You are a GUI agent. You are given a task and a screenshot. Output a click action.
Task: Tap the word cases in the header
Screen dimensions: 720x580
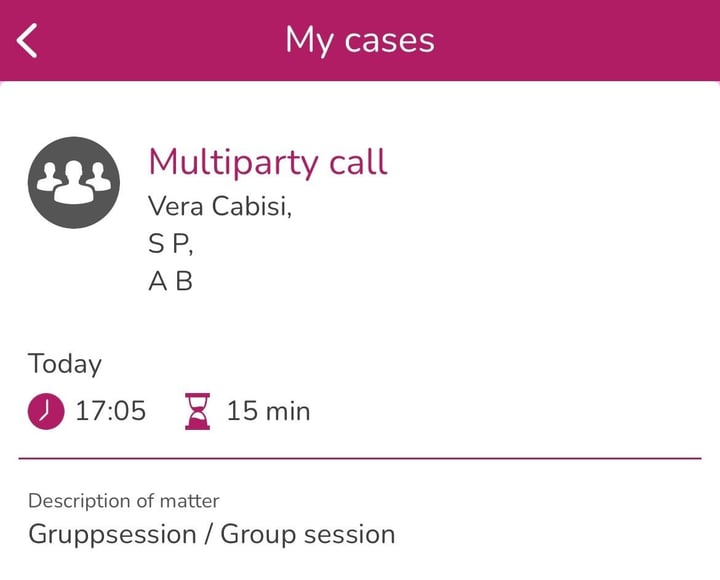point(389,41)
